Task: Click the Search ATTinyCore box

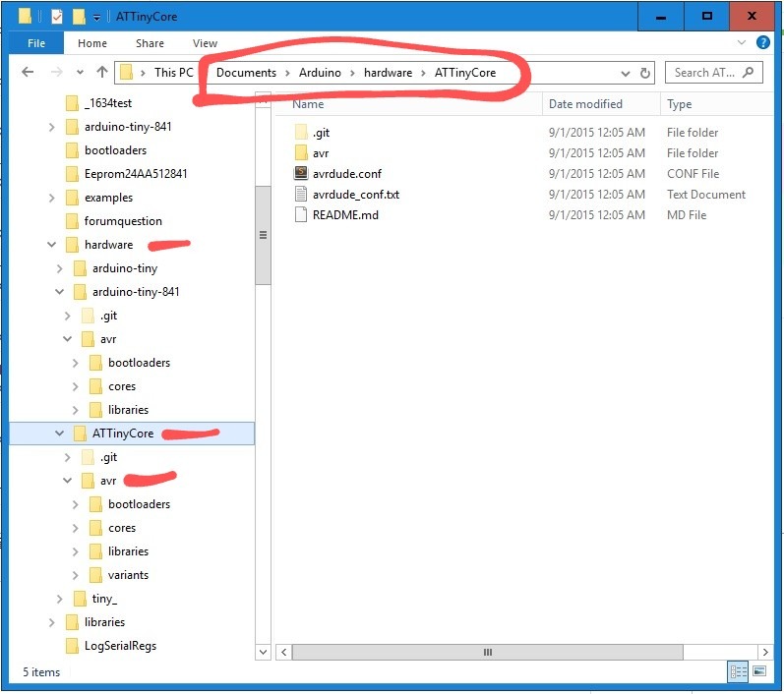Action: (713, 73)
